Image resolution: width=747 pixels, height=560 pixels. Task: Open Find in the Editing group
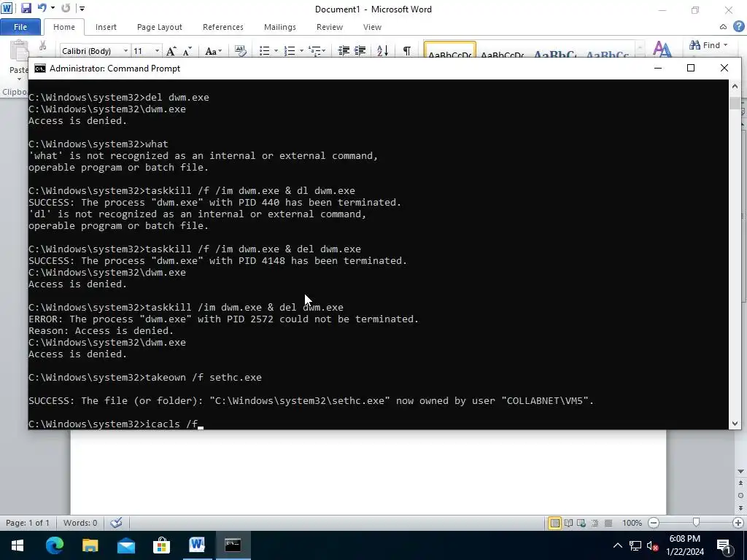[x=705, y=45]
